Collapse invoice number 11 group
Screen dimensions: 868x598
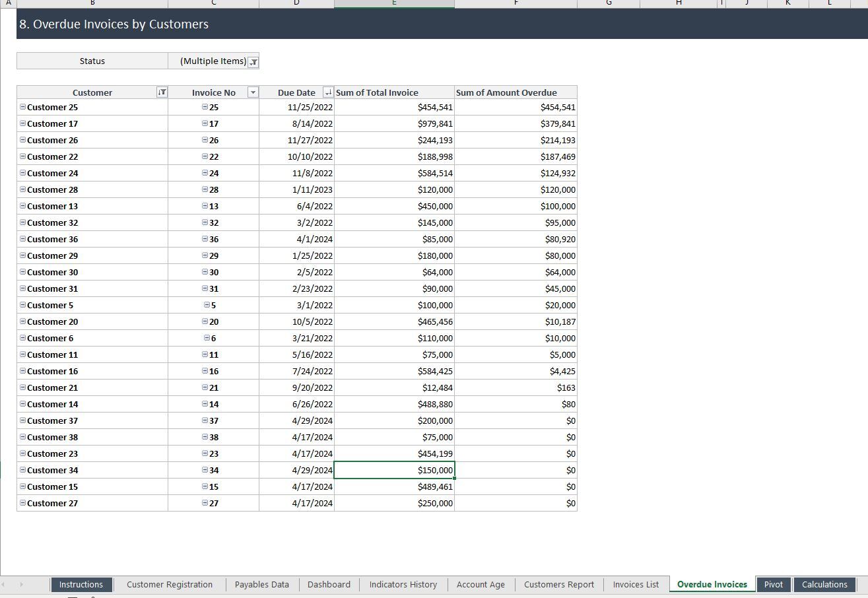pyautogui.click(x=205, y=354)
